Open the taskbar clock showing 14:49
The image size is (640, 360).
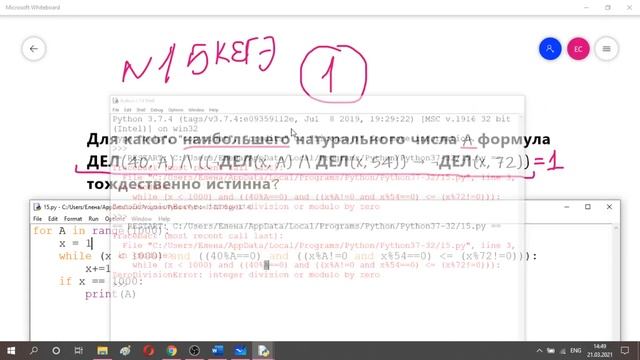coord(600,351)
